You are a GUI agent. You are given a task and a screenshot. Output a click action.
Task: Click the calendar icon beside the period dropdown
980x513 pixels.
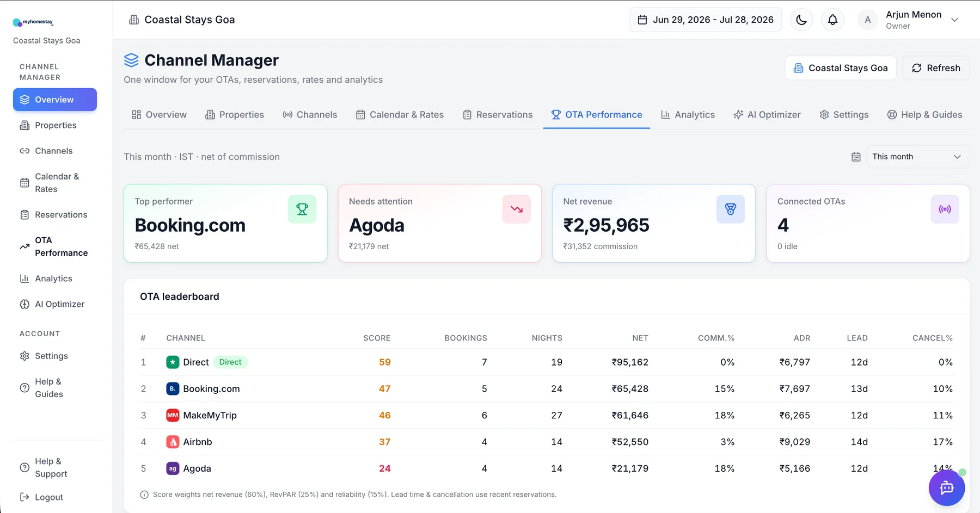pyautogui.click(x=856, y=157)
